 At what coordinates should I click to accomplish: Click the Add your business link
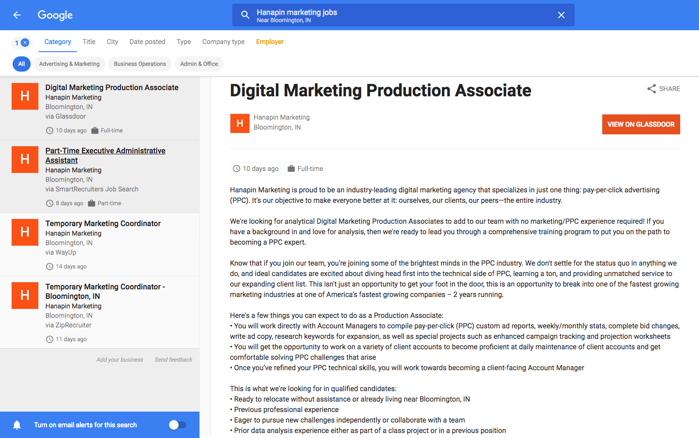point(119,360)
